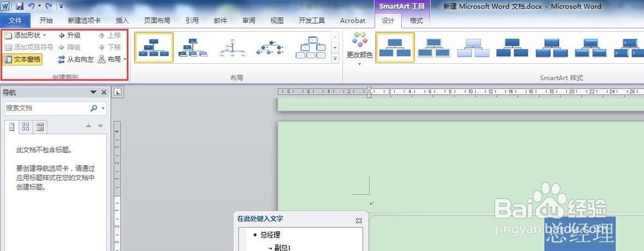Click the indent marker on the horizontal ruler
This screenshot has width=644, height=251.
pyautogui.click(x=369, y=92)
